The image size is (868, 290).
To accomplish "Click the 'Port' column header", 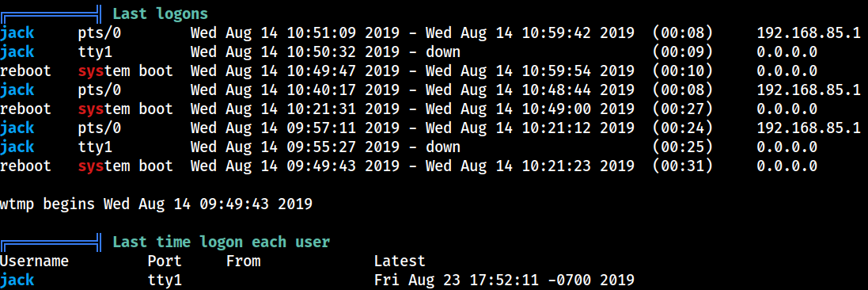I will pos(165,261).
